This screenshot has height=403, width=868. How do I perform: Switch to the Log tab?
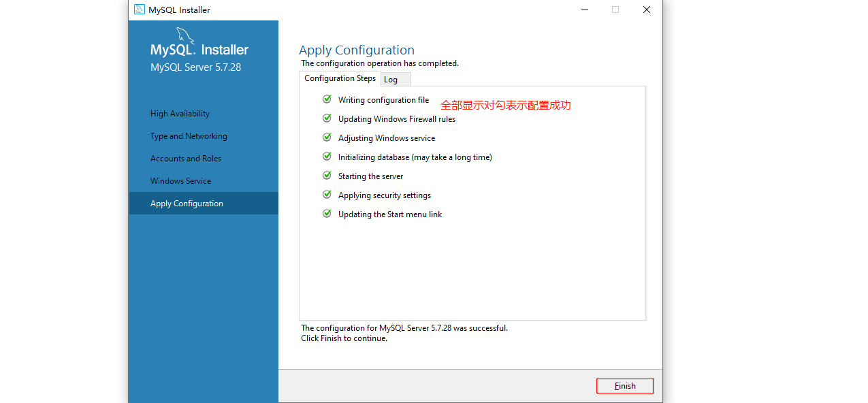tap(396, 80)
